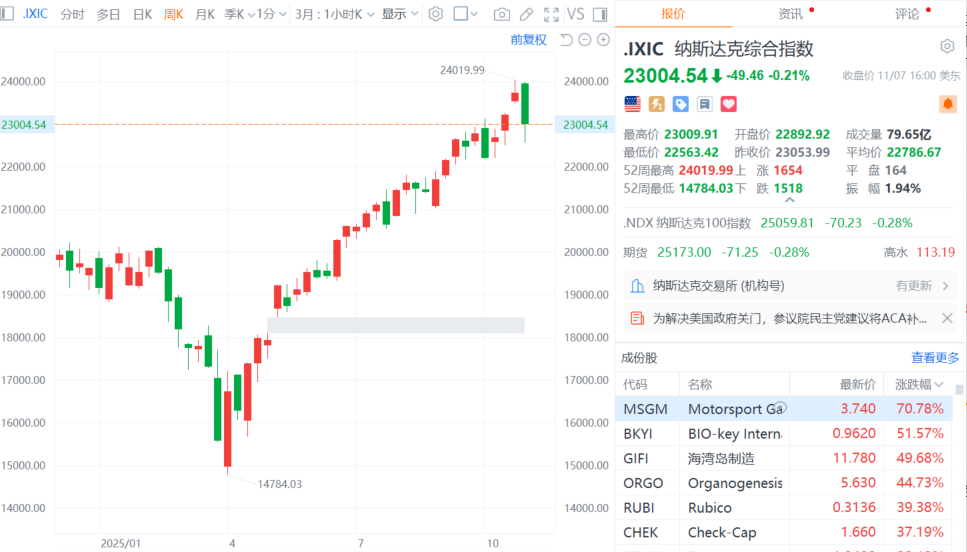Click the undo arrow above chart
The width and height of the screenshot is (967, 552).
click(566, 40)
